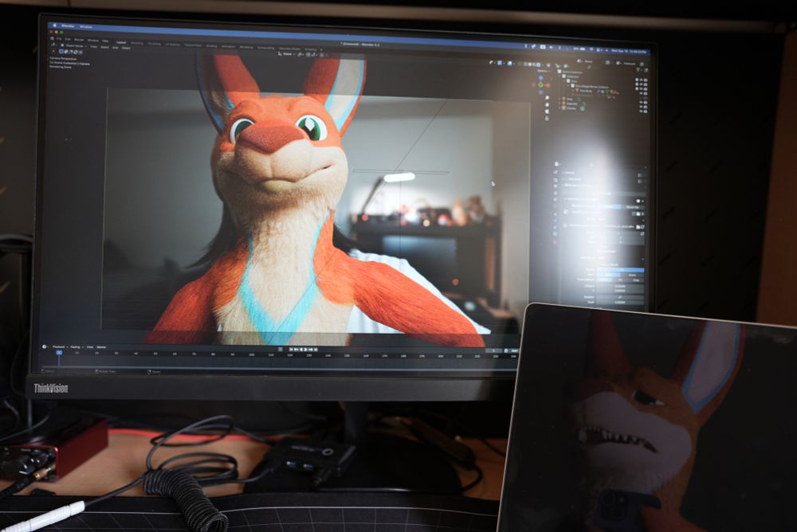This screenshot has height=532, width=797.
Task: Open the Object Mode dropdown
Action: coord(73,45)
